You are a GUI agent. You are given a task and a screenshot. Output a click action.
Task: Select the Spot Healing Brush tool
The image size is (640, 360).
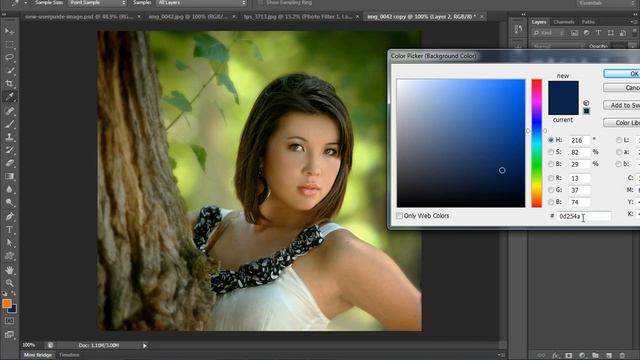pos(9,111)
